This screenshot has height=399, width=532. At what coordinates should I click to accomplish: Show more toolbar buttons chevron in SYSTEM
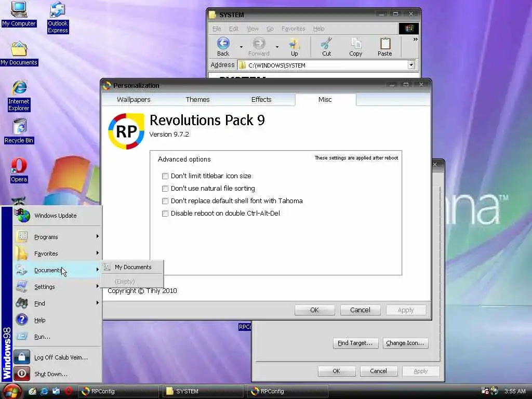tap(415, 39)
